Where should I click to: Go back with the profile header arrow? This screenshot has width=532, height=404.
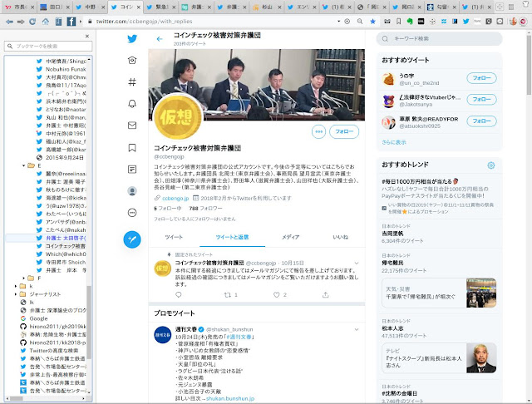pyautogui.click(x=160, y=39)
